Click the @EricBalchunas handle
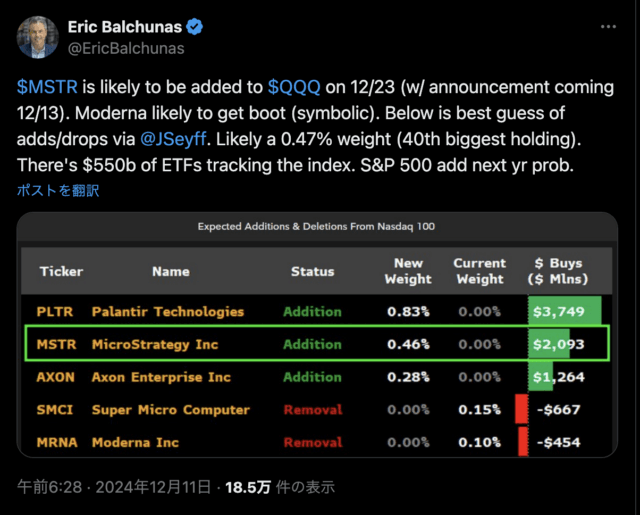This screenshot has height=515, width=640. (125, 47)
